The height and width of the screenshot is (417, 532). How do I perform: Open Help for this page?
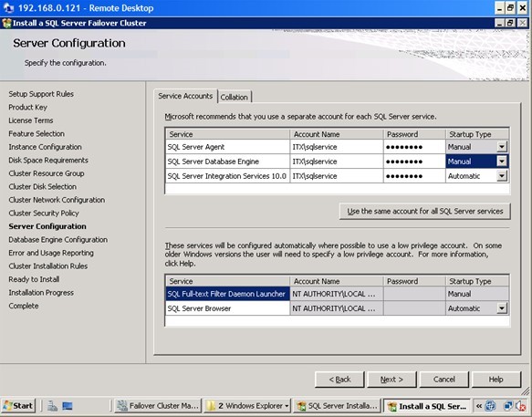tap(495, 380)
